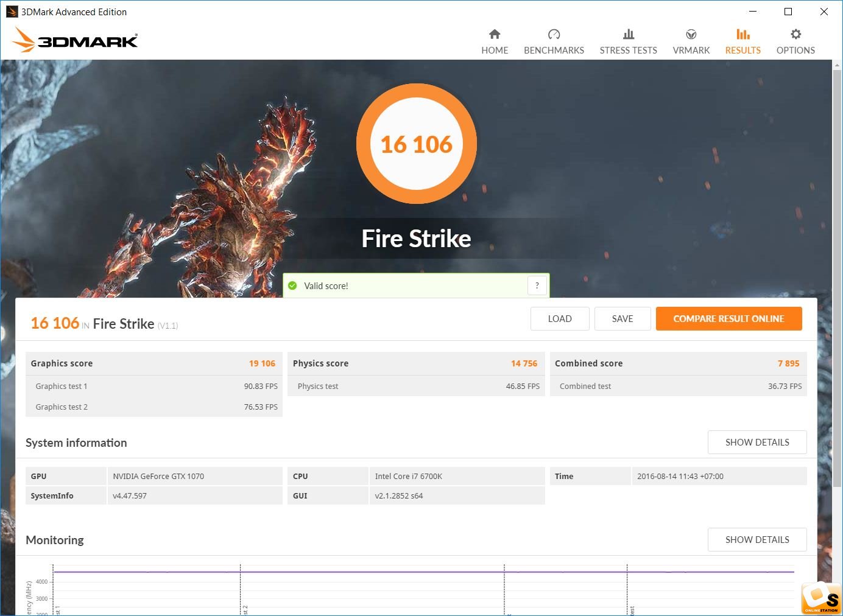Click Graphics test 2 row
Image resolution: width=843 pixels, height=616 pixels.
coord(154,407)
